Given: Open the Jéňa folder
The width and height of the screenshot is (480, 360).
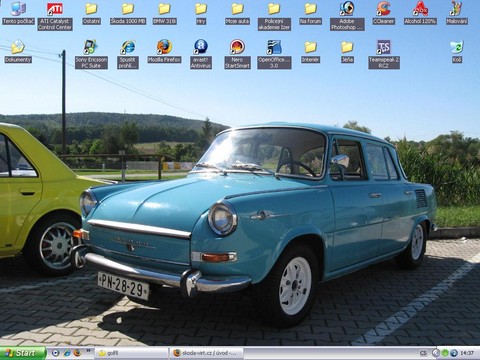Looking at the screenshot, I should pyautogui.click(x=347, y=52).
